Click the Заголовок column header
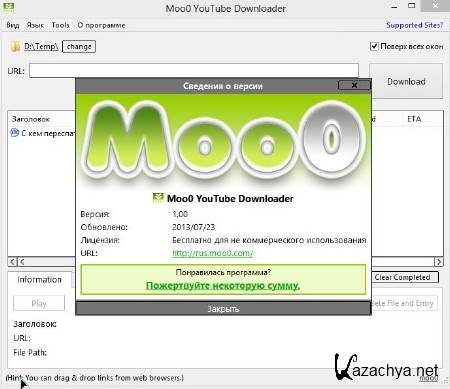The height and width of the screenshot is (389, 450). point(31,119)
